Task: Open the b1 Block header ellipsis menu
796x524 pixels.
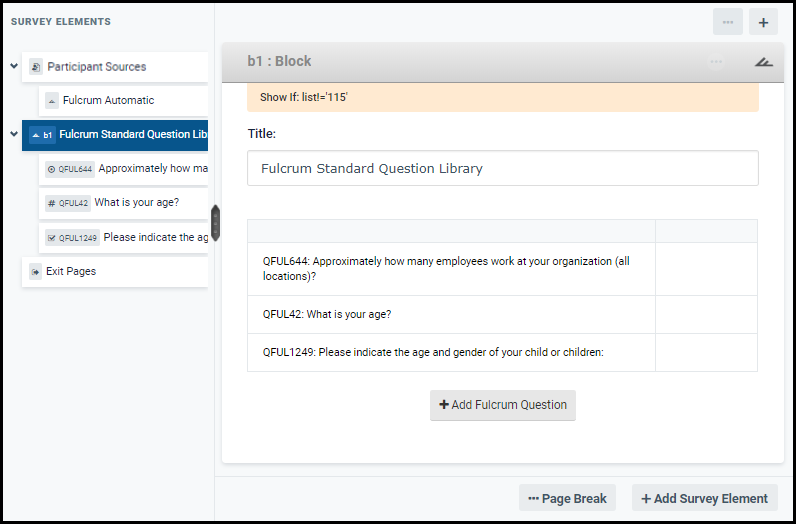Action: [x=716, y=61]
